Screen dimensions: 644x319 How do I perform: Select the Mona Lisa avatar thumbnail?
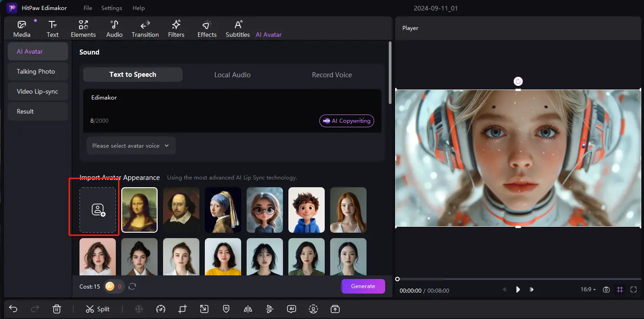(x=139, y=209)
